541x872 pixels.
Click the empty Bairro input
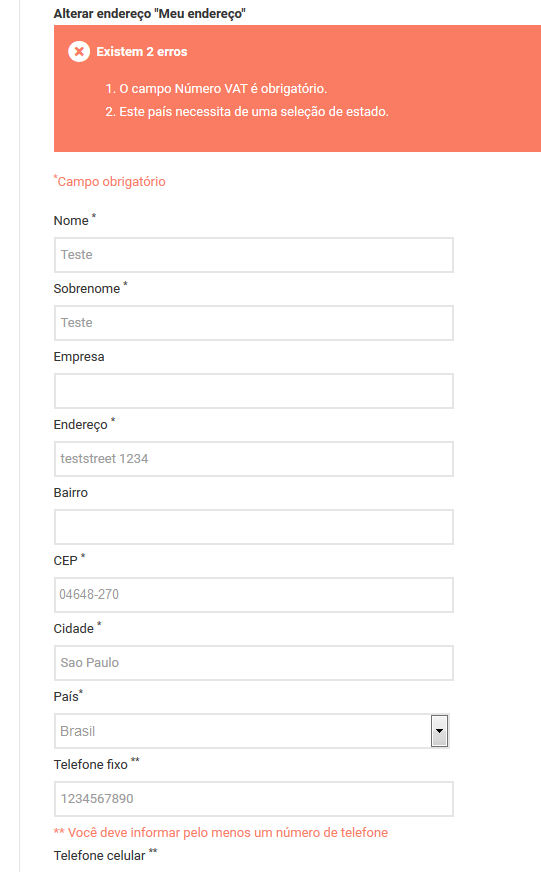pyautogui.click(x=254, y=527)
